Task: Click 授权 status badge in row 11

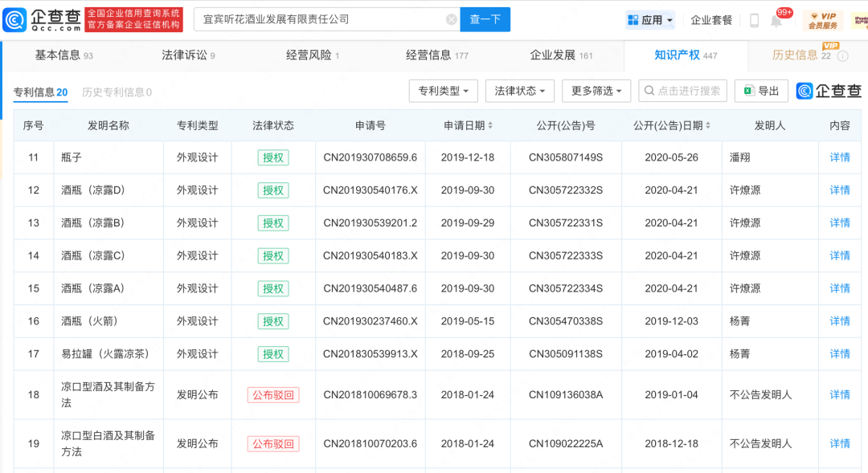Action: (273, 157)
